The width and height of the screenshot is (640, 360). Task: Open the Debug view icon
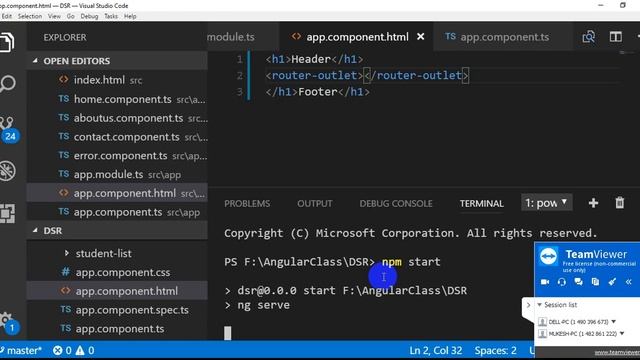tap(7, 171)
